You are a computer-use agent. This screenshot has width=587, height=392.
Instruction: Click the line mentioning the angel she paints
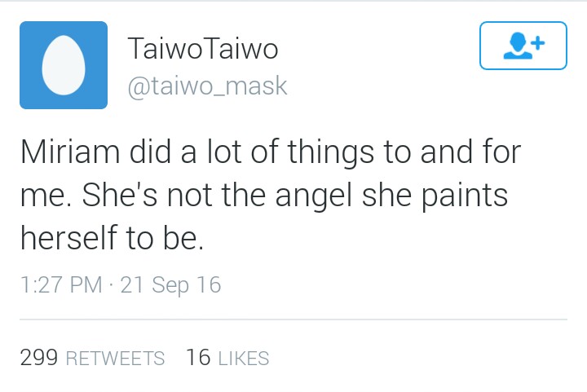click(264, 196)
